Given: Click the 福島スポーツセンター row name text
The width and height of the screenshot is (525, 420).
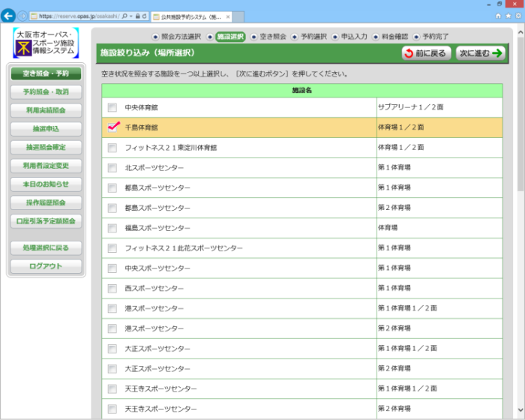Looking at the screenshot, I should pyautogui.click(x=157, y=228).
